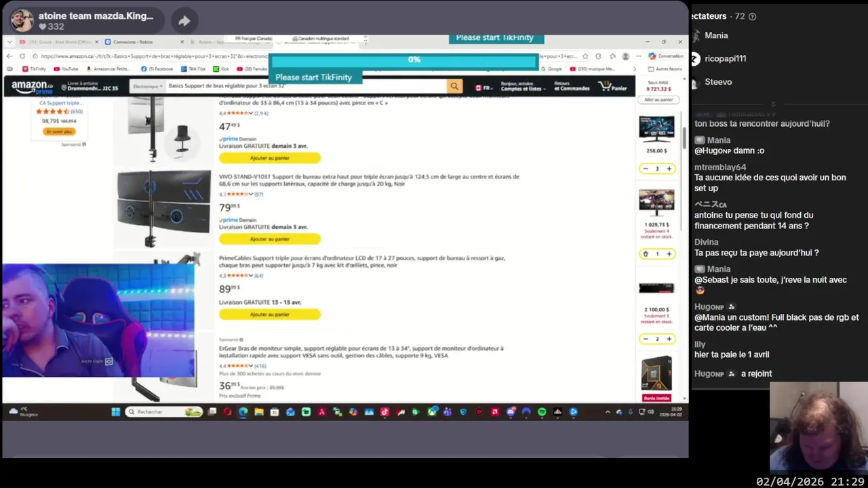Open the Google bookmark
This screenshot has width=868, height=488.
click(x=551, y=69)
